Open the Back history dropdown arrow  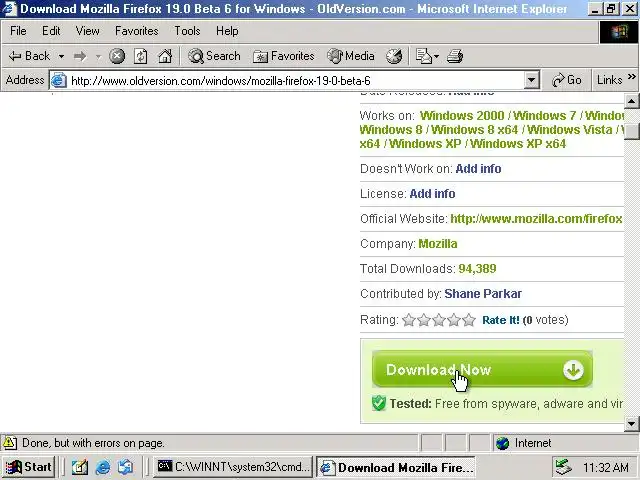[61, 56]
